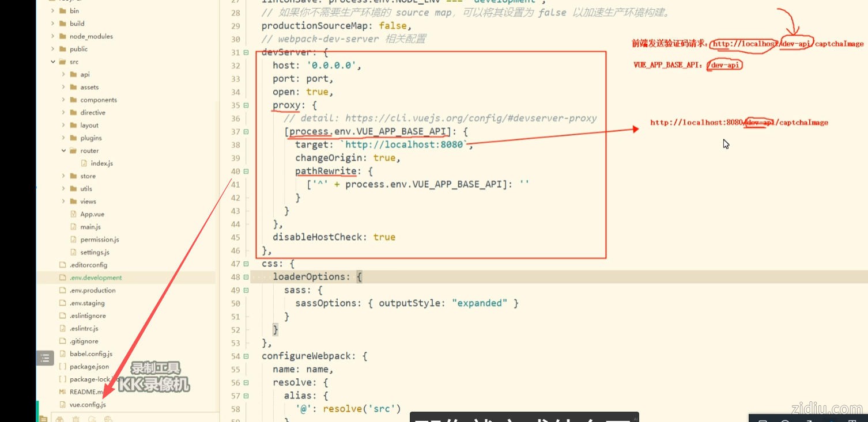Click the babel.config.js file icon

63,354
